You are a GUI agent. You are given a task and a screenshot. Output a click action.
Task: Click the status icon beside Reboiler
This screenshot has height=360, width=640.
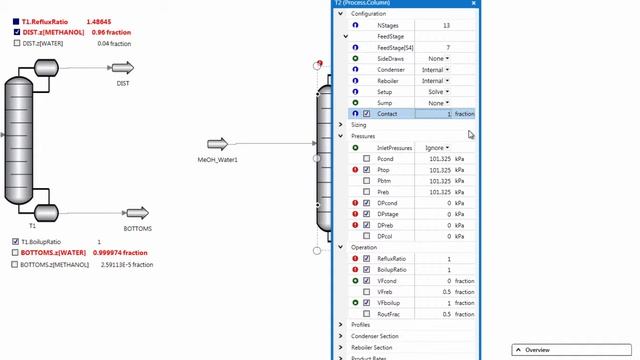click(355, 81)
